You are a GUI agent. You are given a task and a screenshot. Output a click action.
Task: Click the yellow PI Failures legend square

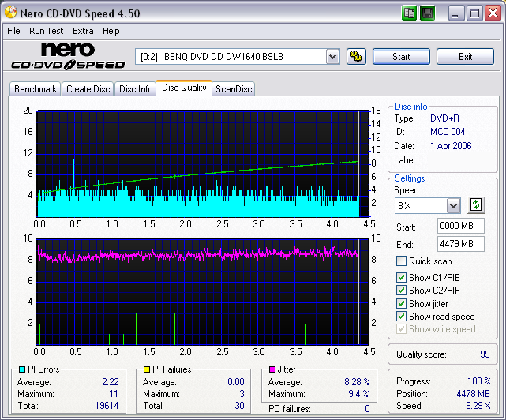tap(146, 369)
